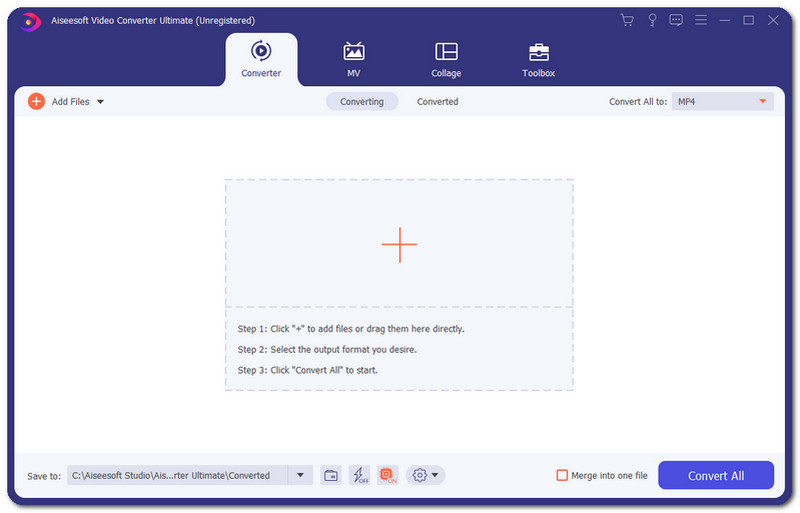Select the Converting list view

[362, 101]
